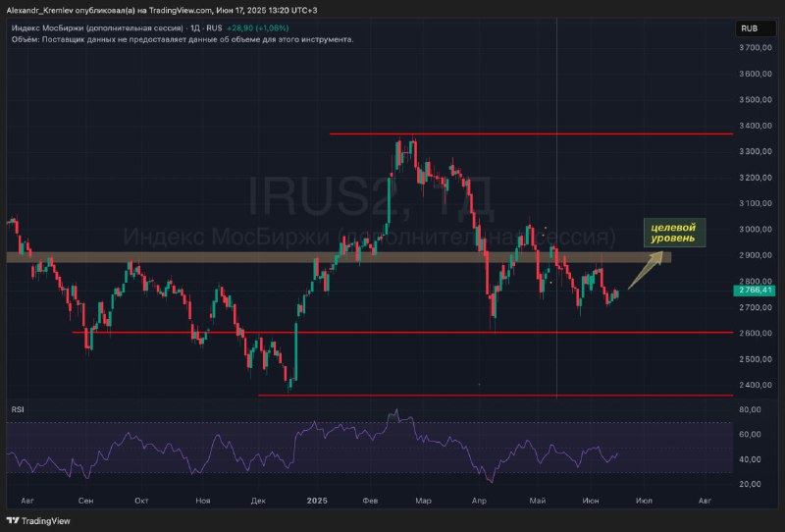The width and height of the screenshot is (785, 532).
Task: Click the 'Май' month label on time axis
Action: (x=537, y=501)
